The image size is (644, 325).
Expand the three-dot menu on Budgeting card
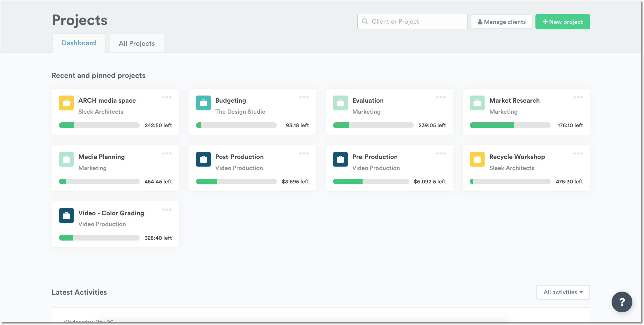point(304,97)
